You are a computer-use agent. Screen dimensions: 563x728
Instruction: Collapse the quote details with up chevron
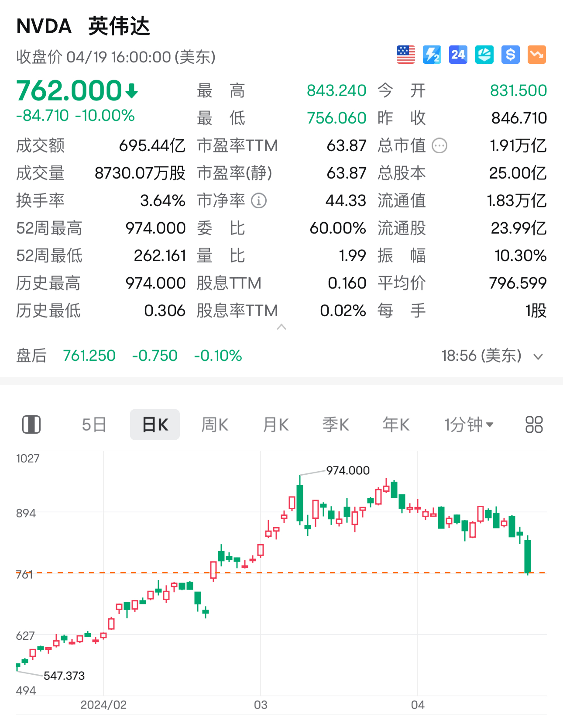pos(281,327)
